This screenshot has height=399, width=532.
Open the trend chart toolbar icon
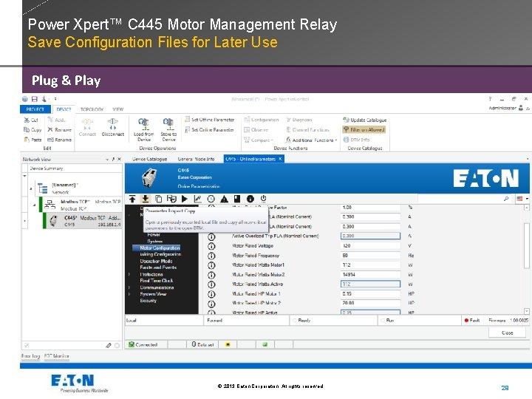point(197,199)
